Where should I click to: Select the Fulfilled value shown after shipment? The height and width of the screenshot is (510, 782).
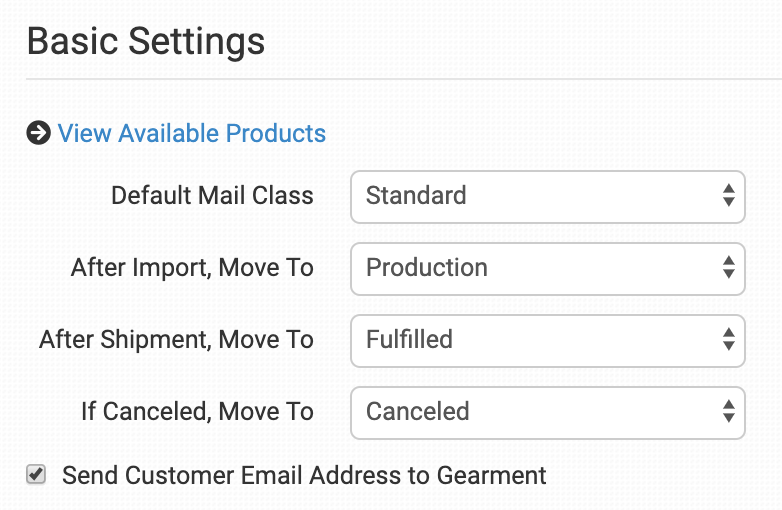pyautogui.click(x=409, y=339)
